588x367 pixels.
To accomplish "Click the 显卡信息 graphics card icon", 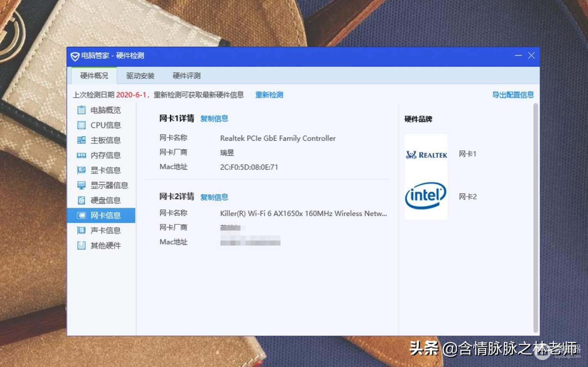I will (81, 170).
